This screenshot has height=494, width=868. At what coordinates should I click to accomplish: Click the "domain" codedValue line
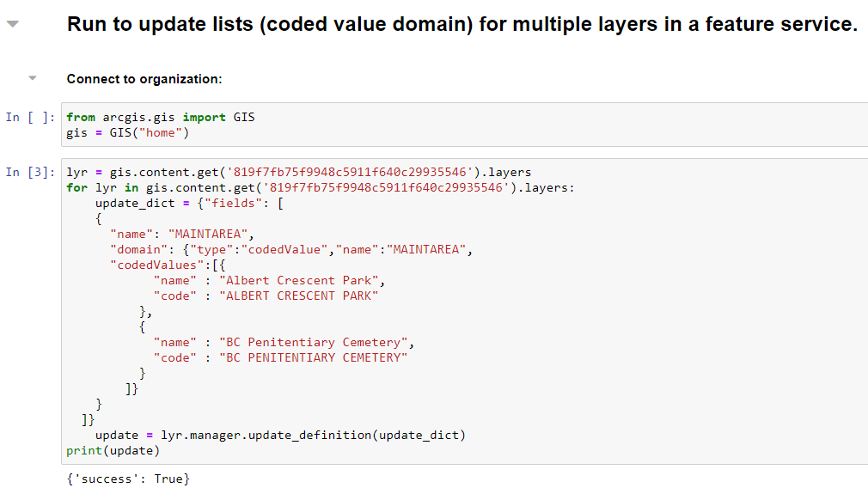click(x=291, y=249)
